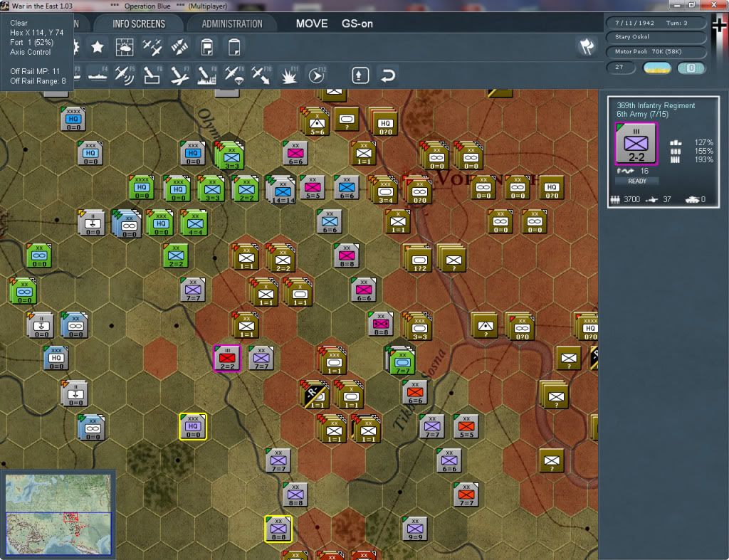Viewport: 729px width, 560px height.
Task: Open the blank clipboard icon
Action: pyautogui.click(x=234, y=47)
